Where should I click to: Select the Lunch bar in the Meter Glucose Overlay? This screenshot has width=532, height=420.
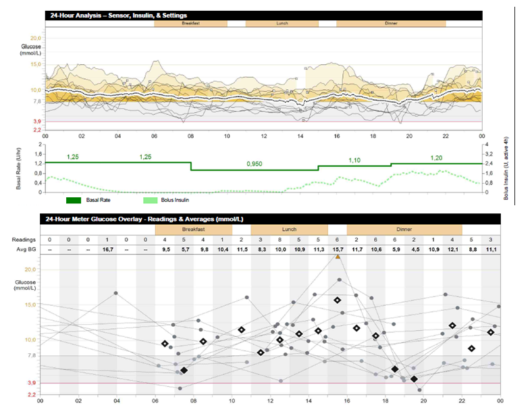[x=289, y=229]
